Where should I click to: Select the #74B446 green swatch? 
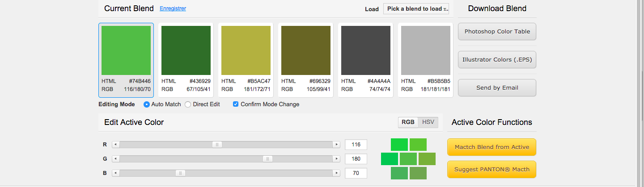[126, 50]
